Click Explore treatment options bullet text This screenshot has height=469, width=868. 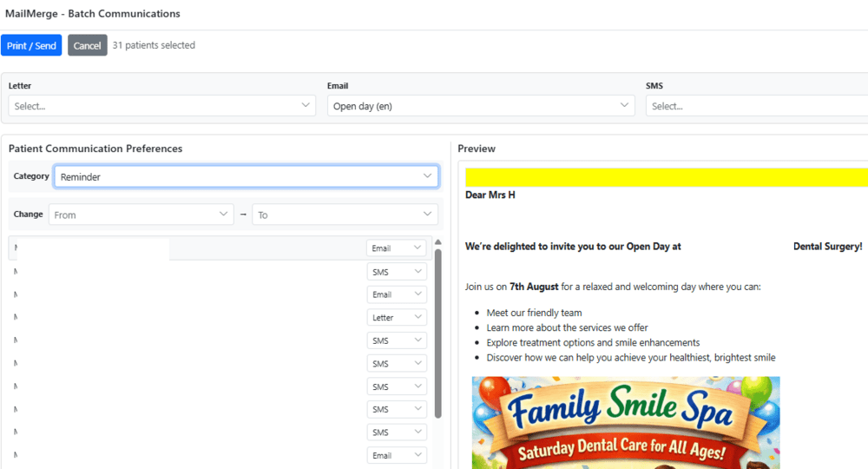[x=593, y=343]
